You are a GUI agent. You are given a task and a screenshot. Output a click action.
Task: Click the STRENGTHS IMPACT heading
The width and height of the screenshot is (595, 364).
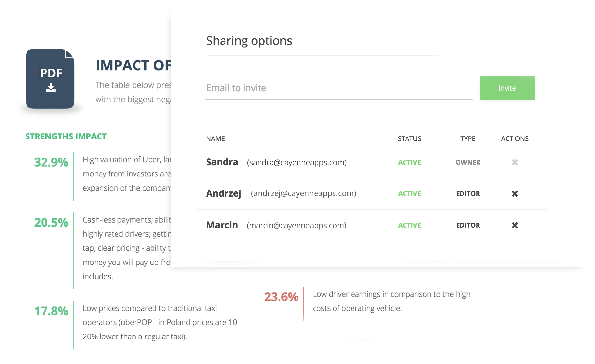click(66, 136)
